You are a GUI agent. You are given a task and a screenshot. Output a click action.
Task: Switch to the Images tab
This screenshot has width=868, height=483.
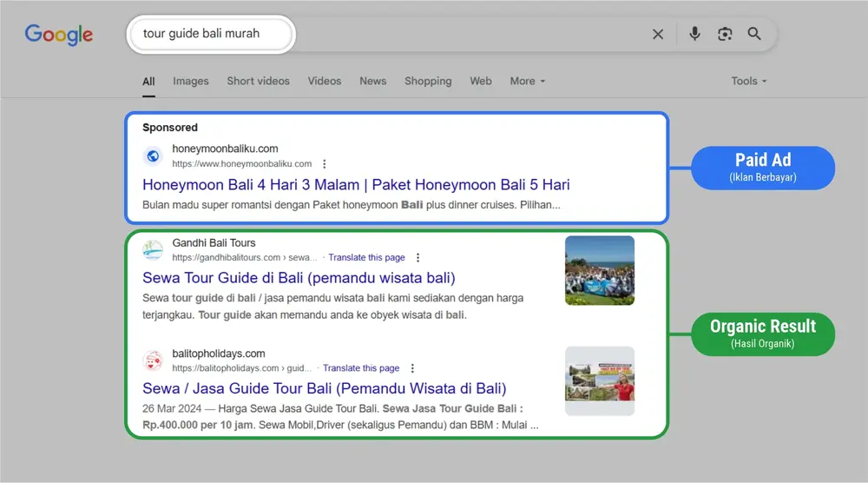pos(190,82)
